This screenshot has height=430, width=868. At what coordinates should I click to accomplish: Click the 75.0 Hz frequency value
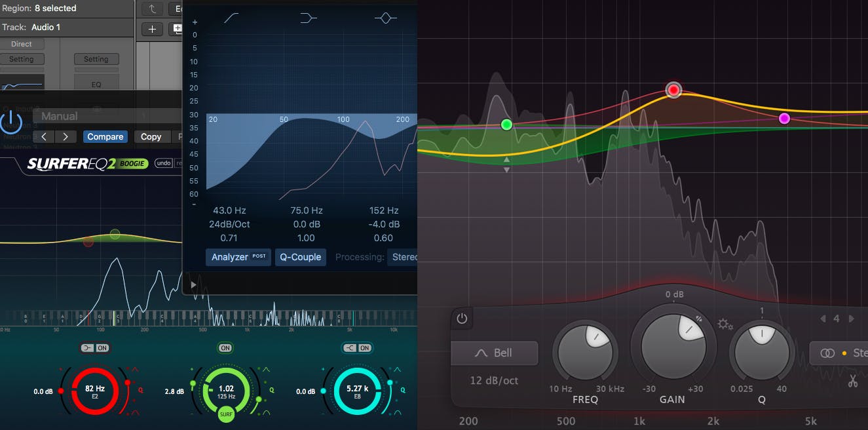pyautogui.click(x=307, y=210)
